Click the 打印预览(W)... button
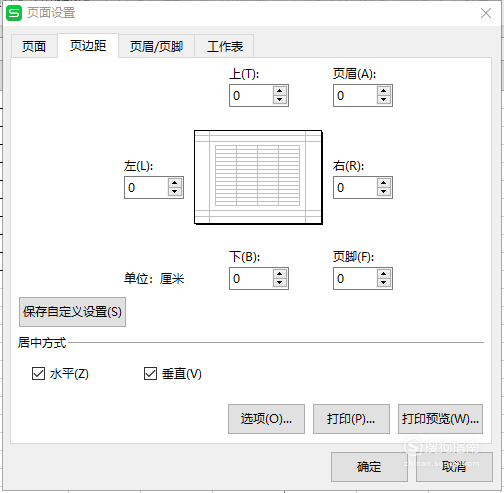504x493 pixels. (x=440, y=419)
